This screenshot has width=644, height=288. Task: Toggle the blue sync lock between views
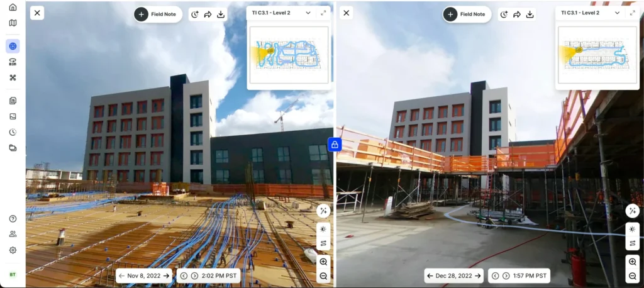(335, 145)
